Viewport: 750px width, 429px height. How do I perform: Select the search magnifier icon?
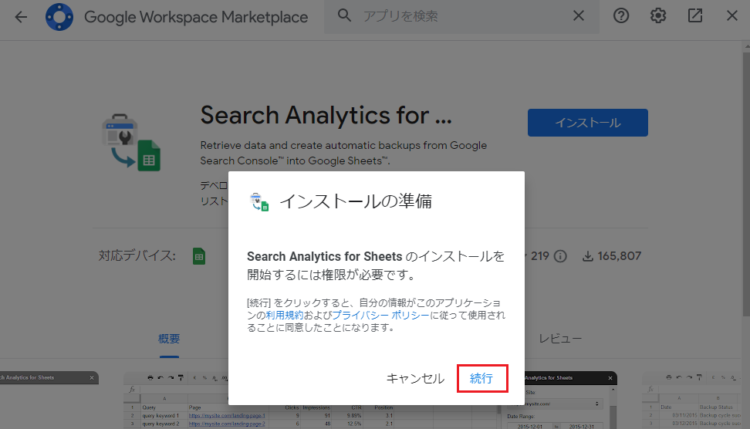pyautogui.click(x=344, y=16)
